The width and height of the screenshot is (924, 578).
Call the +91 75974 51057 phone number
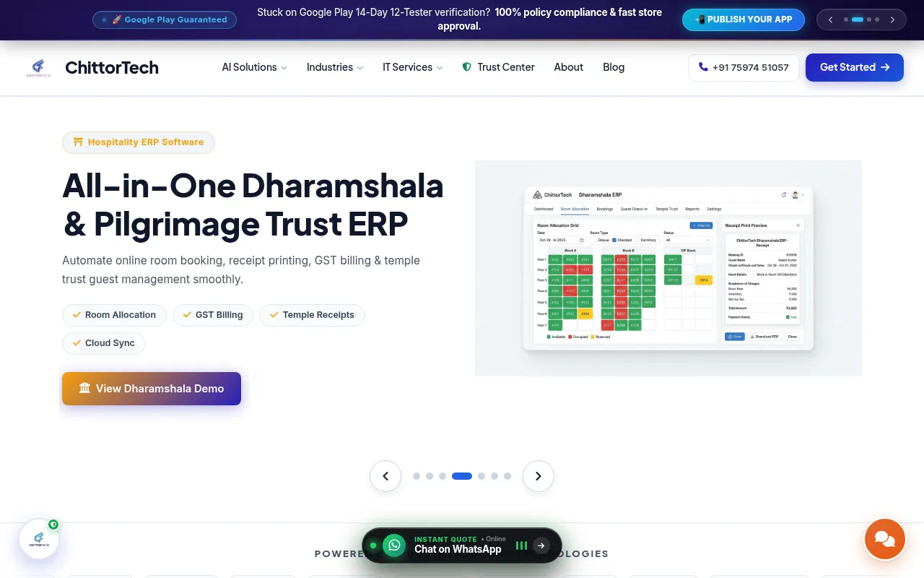744,67
